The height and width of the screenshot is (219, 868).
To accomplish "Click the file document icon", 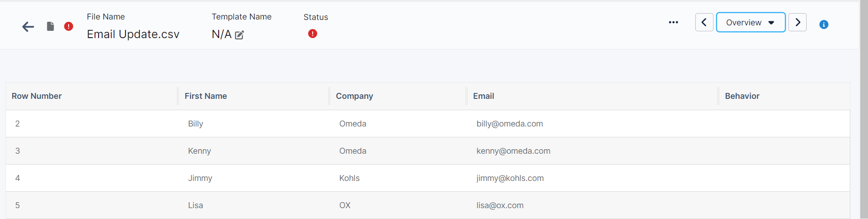I will 50,26.
